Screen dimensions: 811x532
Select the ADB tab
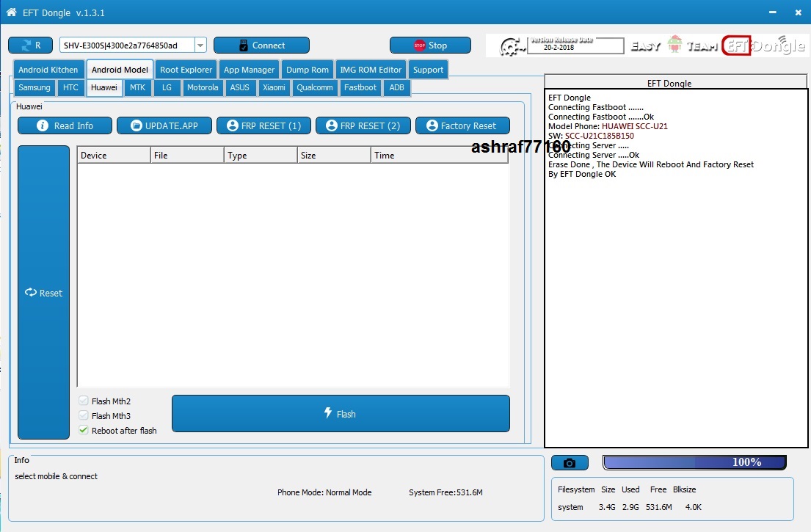(x=397, y=87)
